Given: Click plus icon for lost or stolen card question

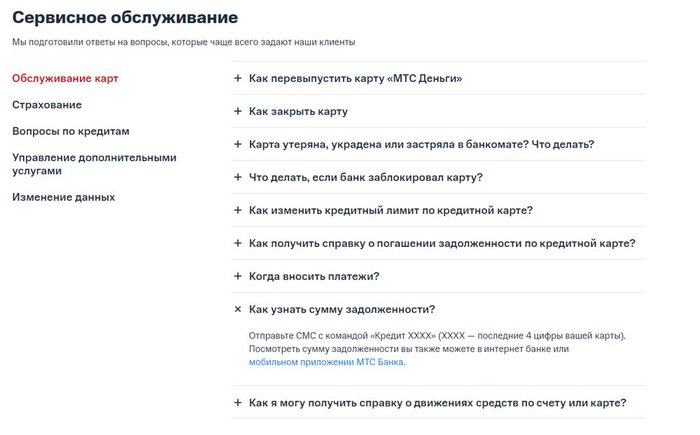Looking at the screenshot, I should click(x=238, y=144).
